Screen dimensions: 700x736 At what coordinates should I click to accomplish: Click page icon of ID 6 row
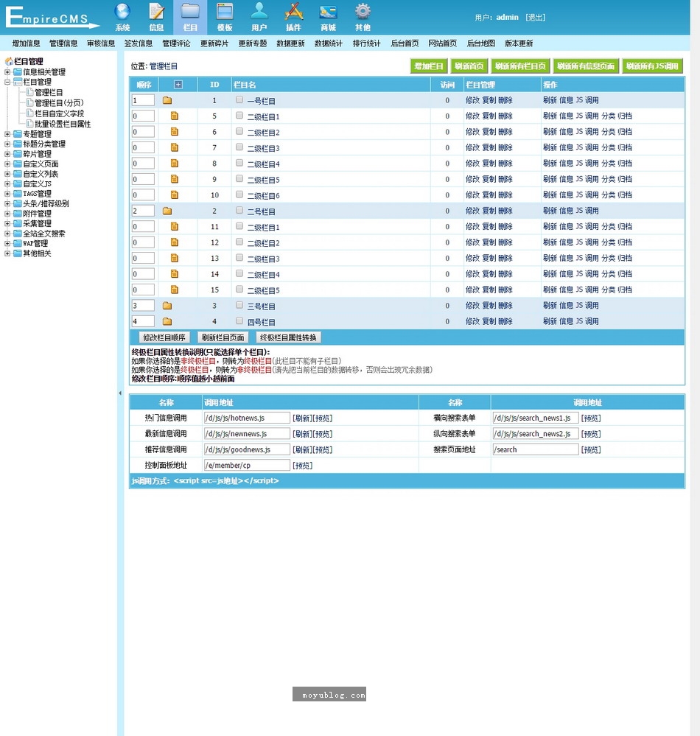174,132
